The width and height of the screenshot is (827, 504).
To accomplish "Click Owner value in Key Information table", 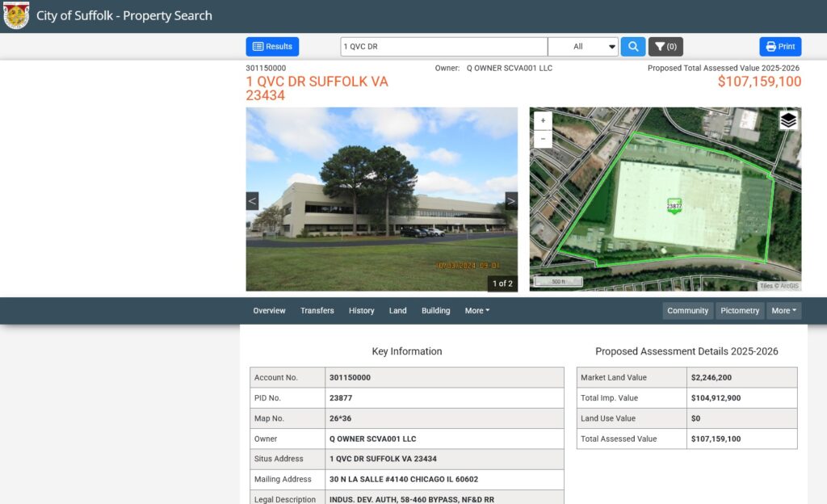I will pyautogui.click(x=372, y=439).
